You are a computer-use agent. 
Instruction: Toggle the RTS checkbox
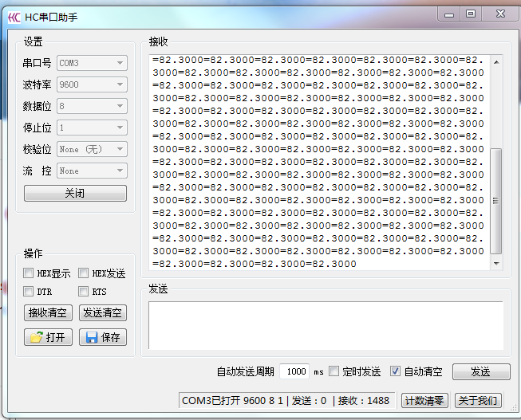[x=83, y=292]
